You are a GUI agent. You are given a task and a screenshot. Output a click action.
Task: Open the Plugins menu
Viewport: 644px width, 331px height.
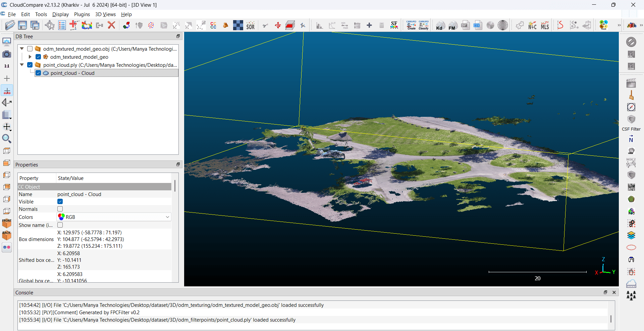[82, 14]
